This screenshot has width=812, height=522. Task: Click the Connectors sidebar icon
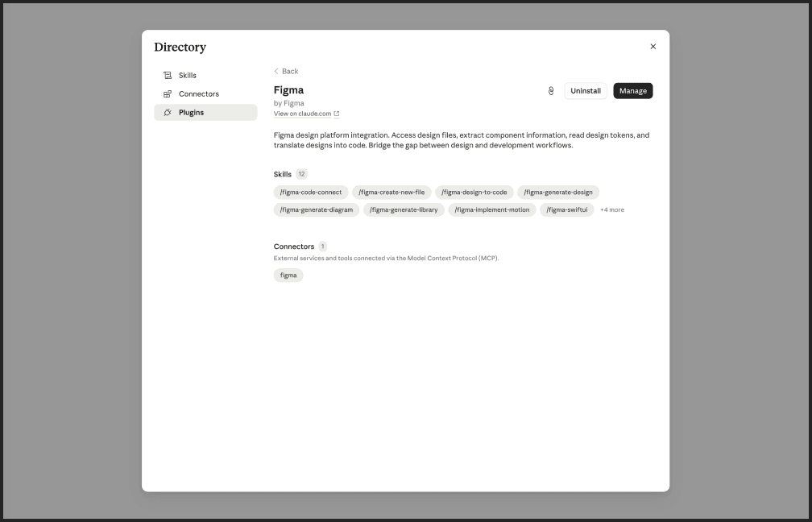tap(168, 94)
